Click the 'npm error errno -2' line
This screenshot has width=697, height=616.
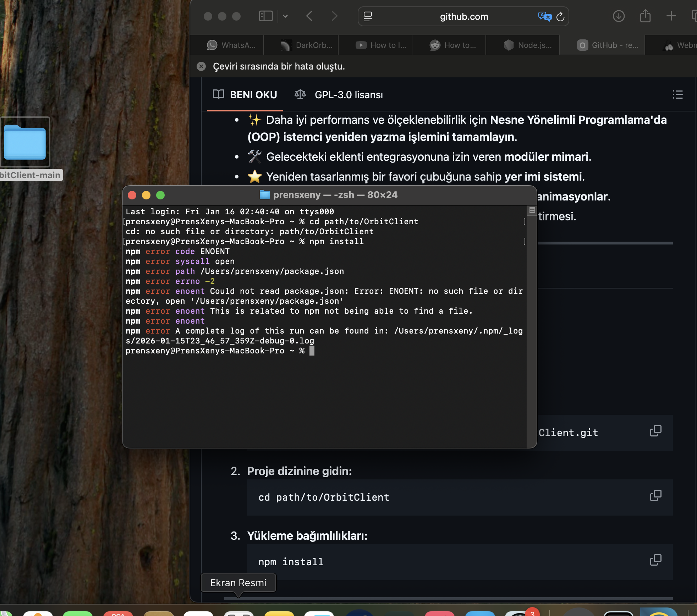tap(170, 281)
